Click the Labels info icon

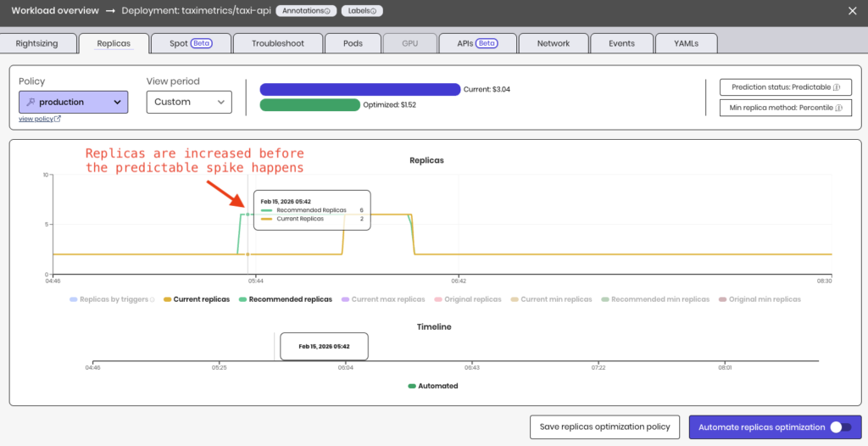(374, 12)
